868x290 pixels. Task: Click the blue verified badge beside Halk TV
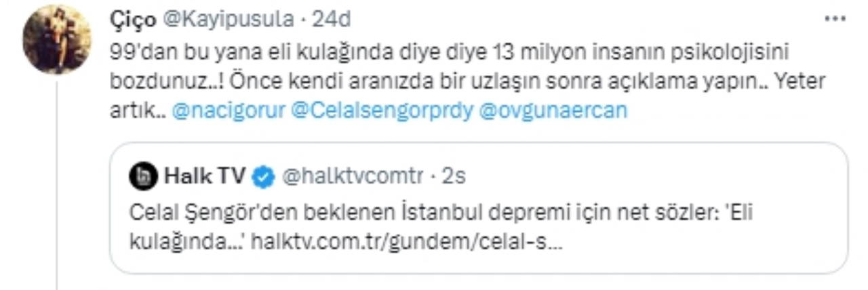tap(263, 178)
